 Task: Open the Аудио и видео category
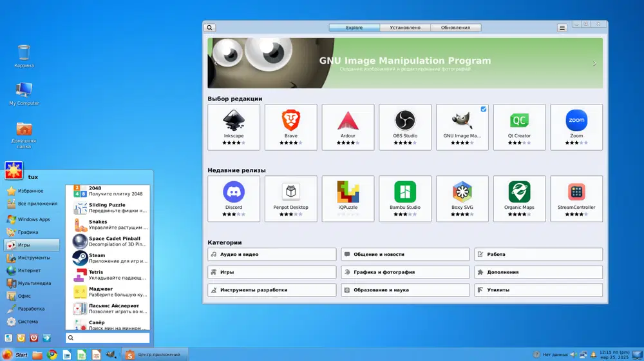(272, 254)
